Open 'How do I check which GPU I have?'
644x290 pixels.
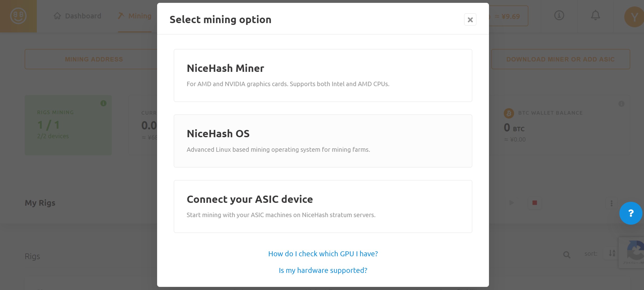point(323,253)
